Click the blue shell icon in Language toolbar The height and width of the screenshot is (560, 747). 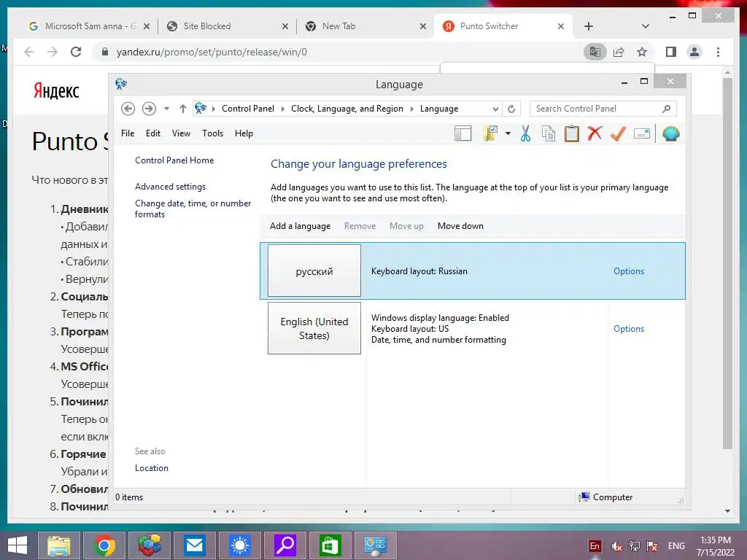[671, 134]
